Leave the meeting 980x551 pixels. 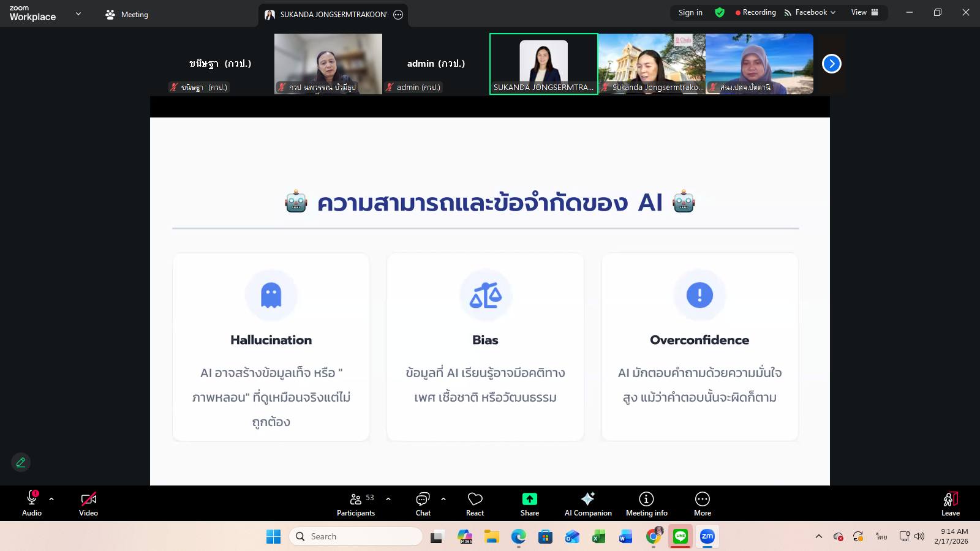tap(950, 504)
